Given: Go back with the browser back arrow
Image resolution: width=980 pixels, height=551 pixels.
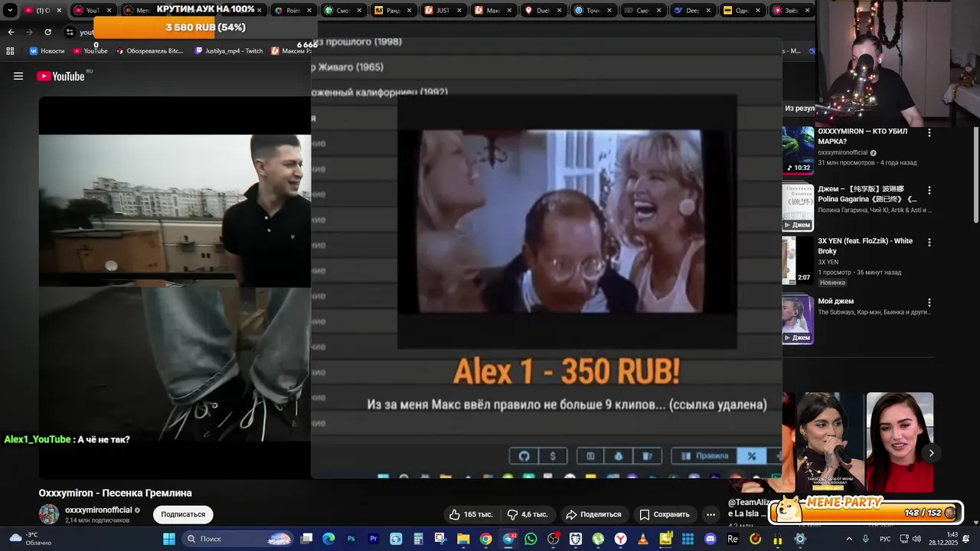Looking at the screenshot, I should coord(11,32).
